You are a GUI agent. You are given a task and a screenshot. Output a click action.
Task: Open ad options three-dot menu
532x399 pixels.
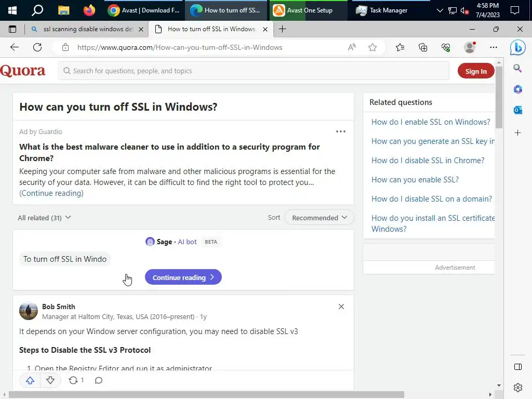point(341,131)
